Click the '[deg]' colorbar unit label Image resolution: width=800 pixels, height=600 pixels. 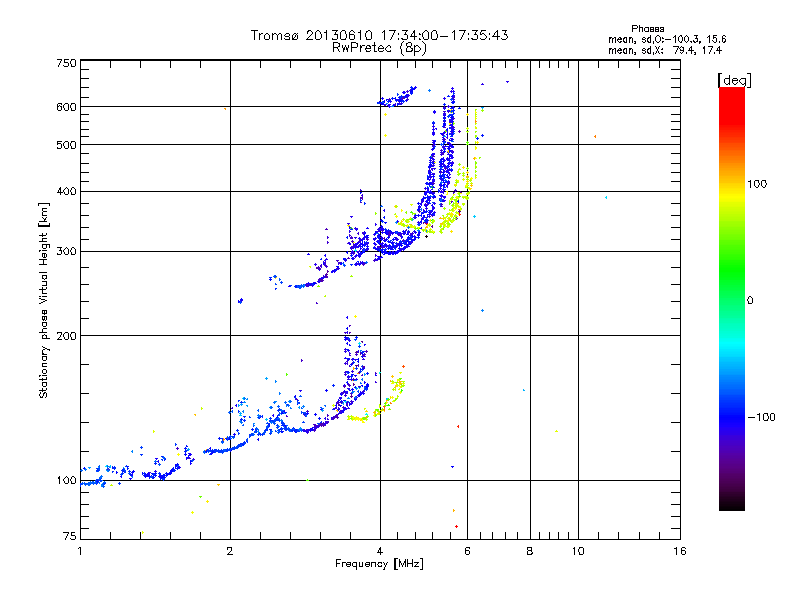[734, 80]
